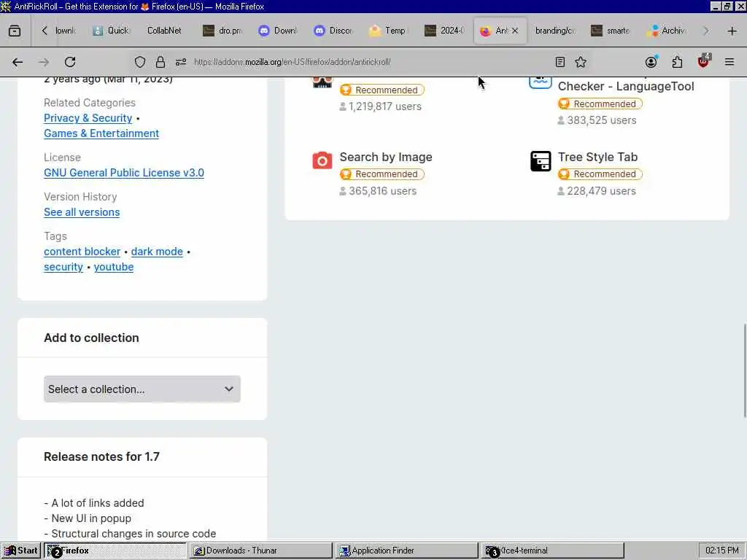The image size is (747, 560).
Task: Switch to Downloads - Thunar window
Action: [260, 551]
